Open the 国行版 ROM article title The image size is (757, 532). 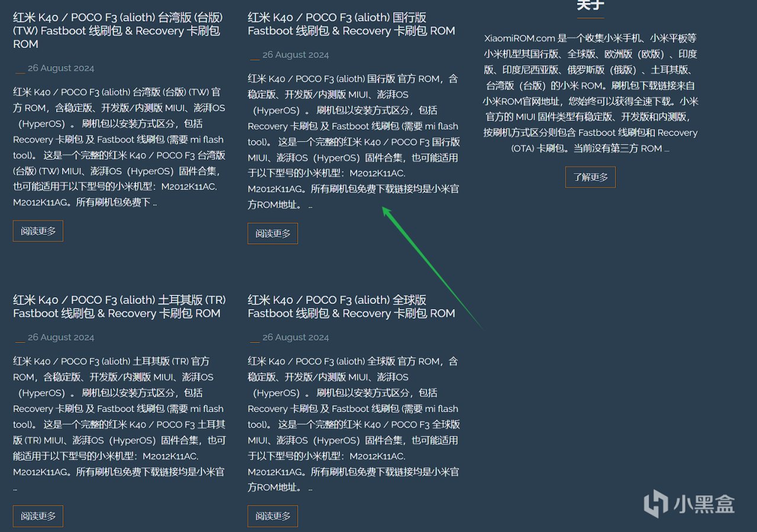[x=351, y=24]
